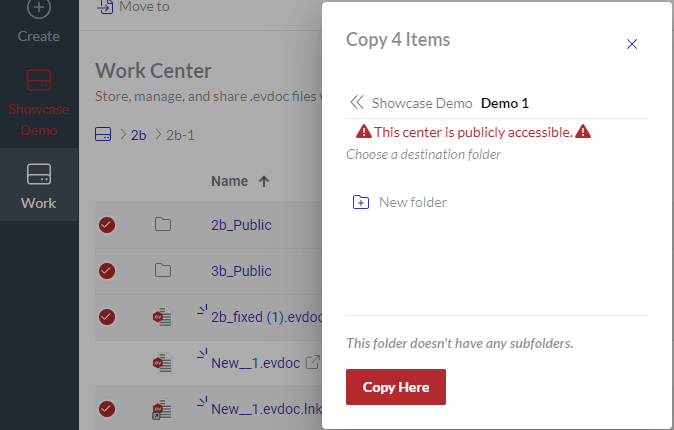The height and width of the screenshot is (430, 674).
Task: Toggle the Name sort arrow
Action: click(x=263, y=181)
